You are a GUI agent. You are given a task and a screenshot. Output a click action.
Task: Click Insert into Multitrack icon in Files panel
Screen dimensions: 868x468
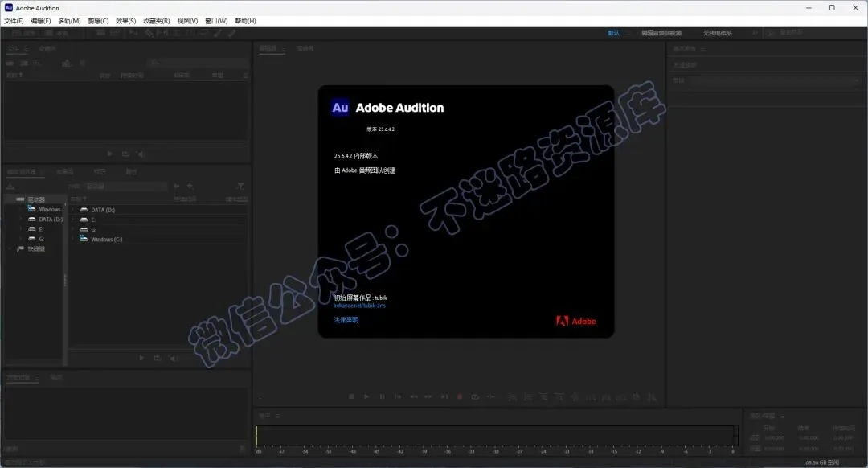coord(67,64)
